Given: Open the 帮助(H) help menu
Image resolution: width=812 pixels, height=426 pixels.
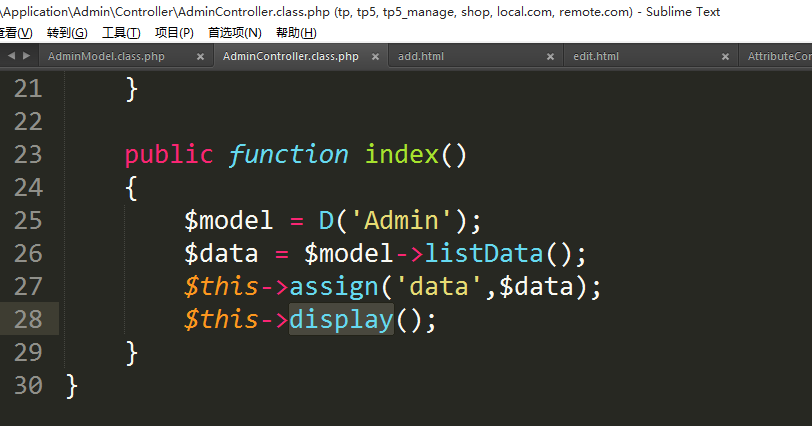Looking at the screenshot, I should [x=295, y=33].
